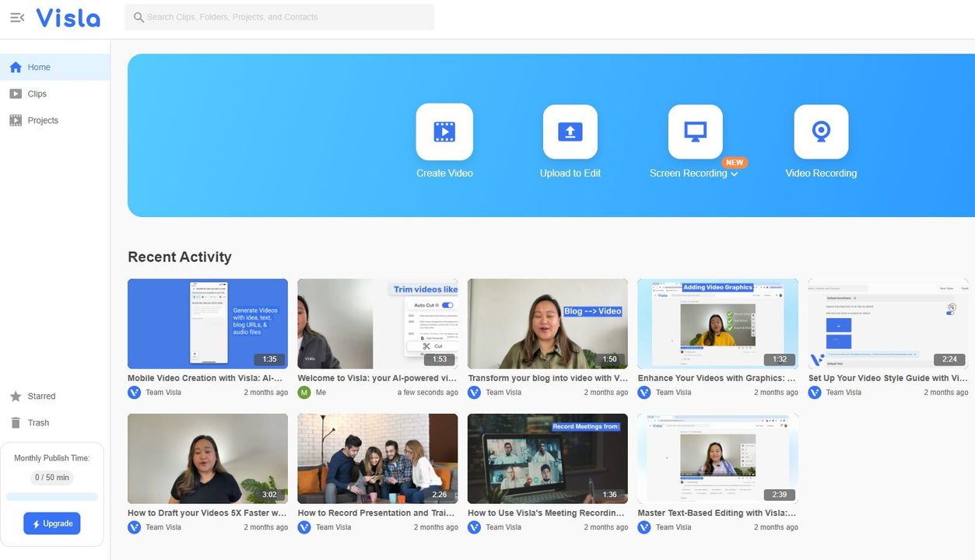This screenshot has height=560, width=975.
Task: Click the Visla logo
Action: 68,17
